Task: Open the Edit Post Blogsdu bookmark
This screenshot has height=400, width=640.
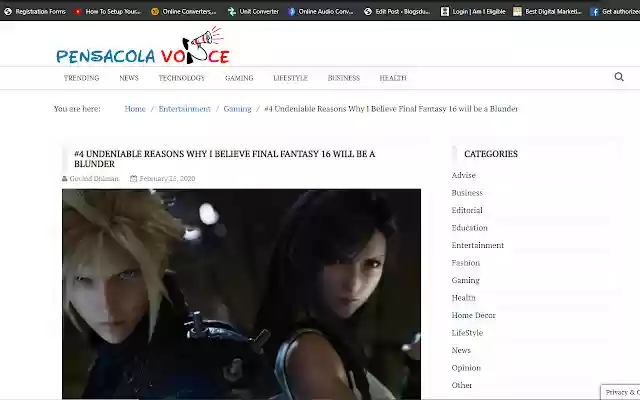Action: coord(397,11)
